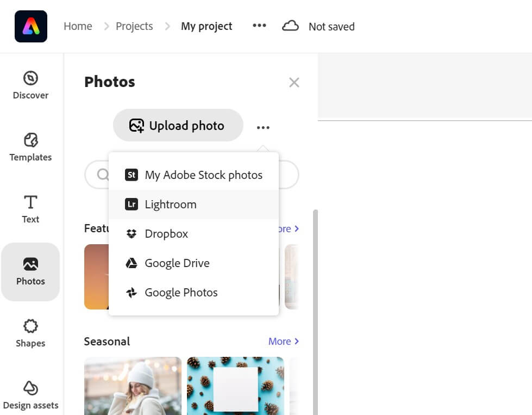Click the Adobe Express logo icon
532x415 pixels.
click(31, 26)
